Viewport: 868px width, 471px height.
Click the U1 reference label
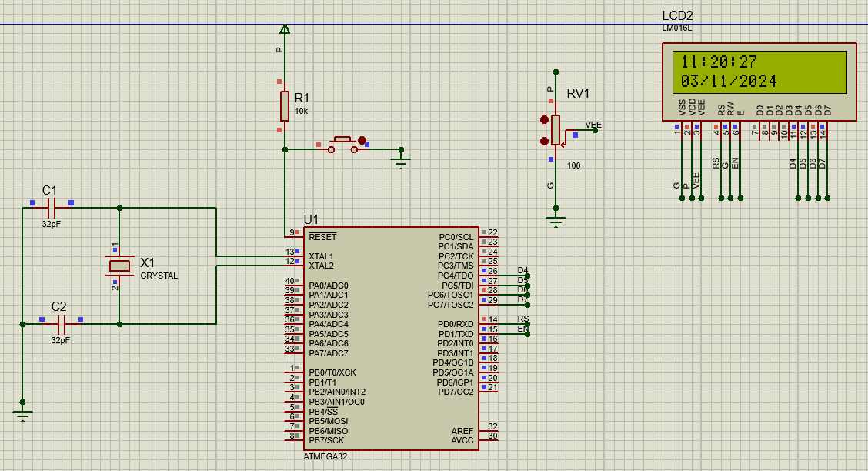tap(311, 220)
